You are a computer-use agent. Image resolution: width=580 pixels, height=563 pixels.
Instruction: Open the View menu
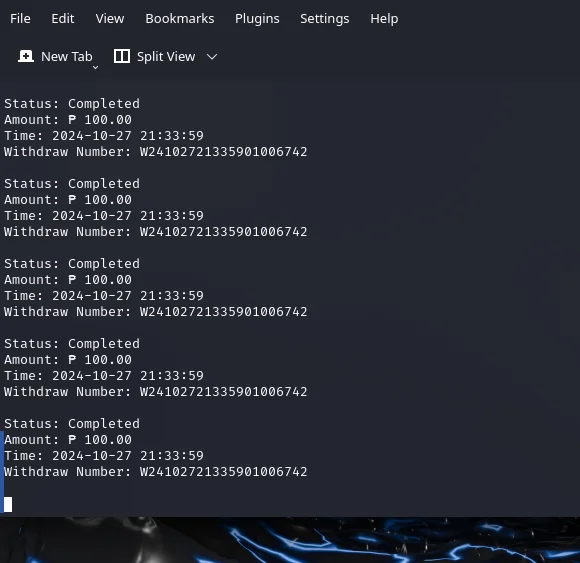pyautogui.click(x=110, y=18)
